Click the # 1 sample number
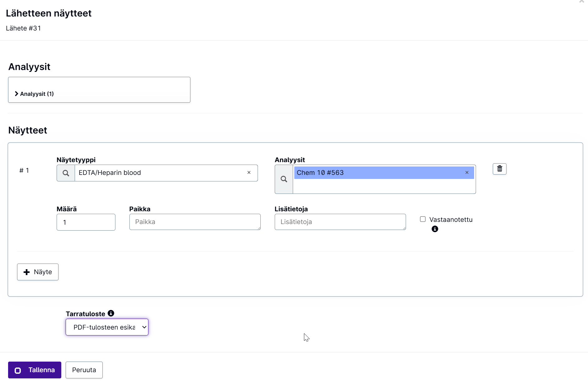The image size is (588, 384). point(24,171)
